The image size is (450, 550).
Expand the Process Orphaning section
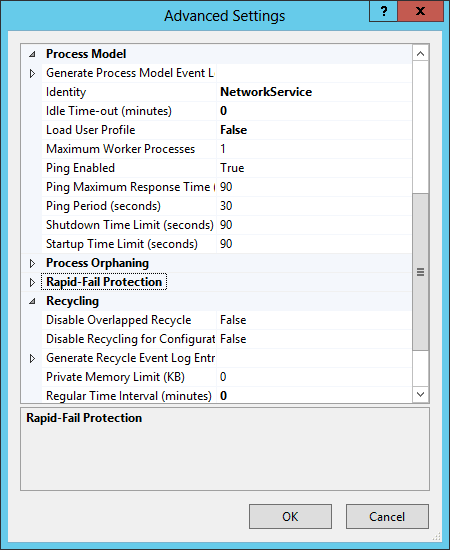point(32,263)
